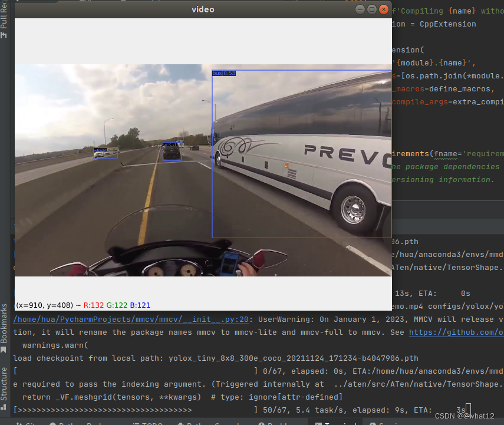Screen dimensions: 504x425
Task: Maximize the video window
Action: click(x=372, y=9)
